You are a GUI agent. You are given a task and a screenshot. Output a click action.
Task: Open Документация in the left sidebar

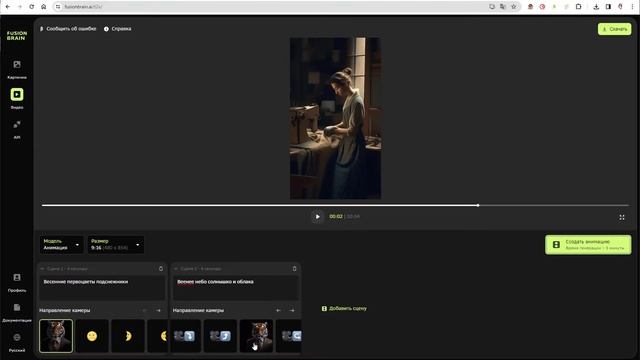click(x=17, y=312)
